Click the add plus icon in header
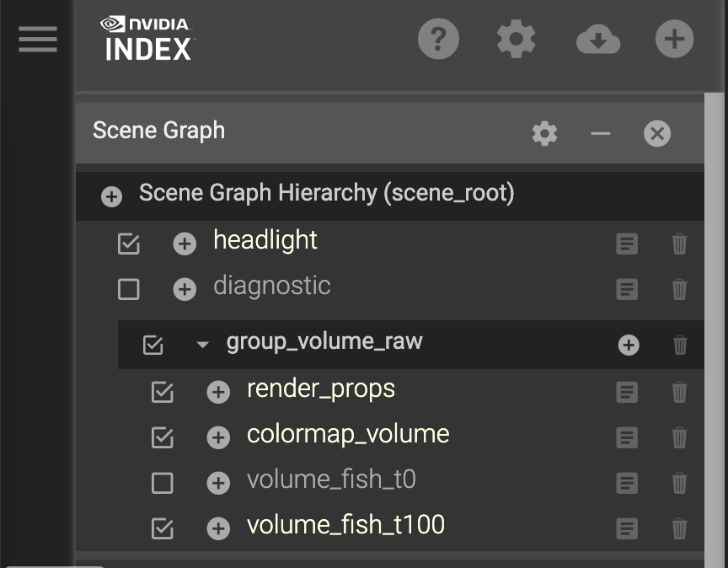This screenshot has width=728, height=568. pos(674,39)
